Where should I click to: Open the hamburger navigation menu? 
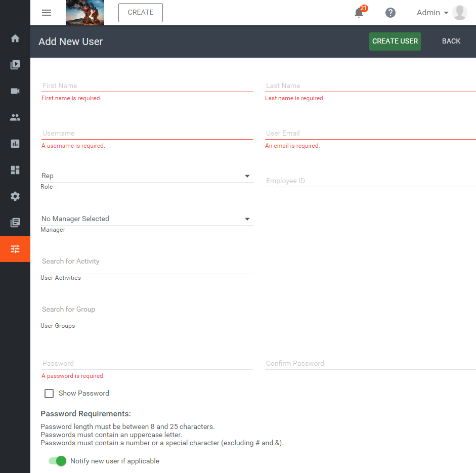pyautogui.click(x=47, y=13)
